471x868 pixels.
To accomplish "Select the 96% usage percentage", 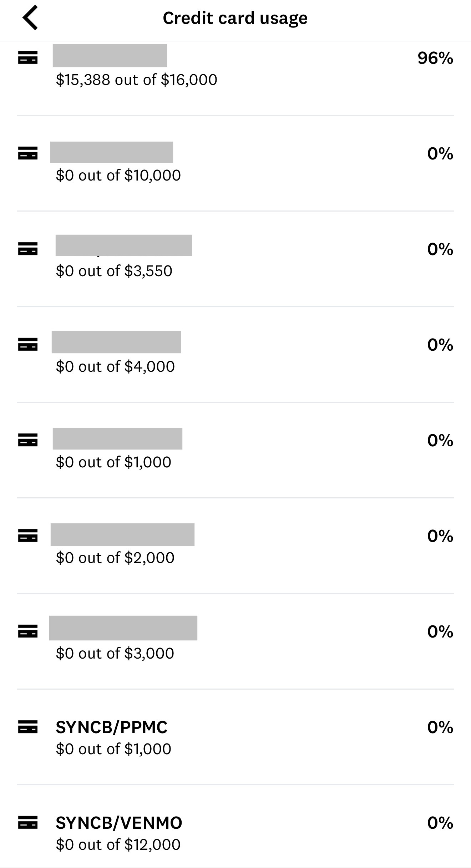I will tap(435, 58).
